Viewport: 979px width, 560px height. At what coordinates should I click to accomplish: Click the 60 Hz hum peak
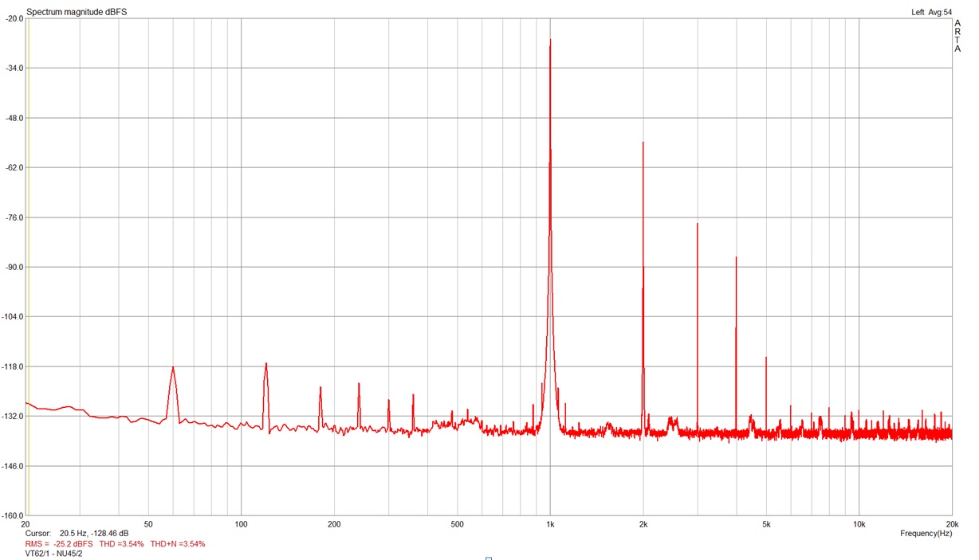click(x=173, y=367)
